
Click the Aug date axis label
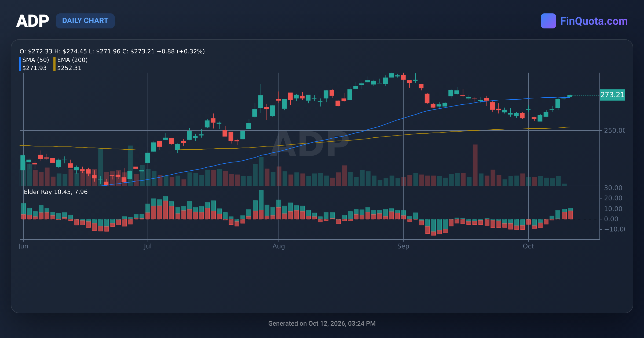[279, 246]
